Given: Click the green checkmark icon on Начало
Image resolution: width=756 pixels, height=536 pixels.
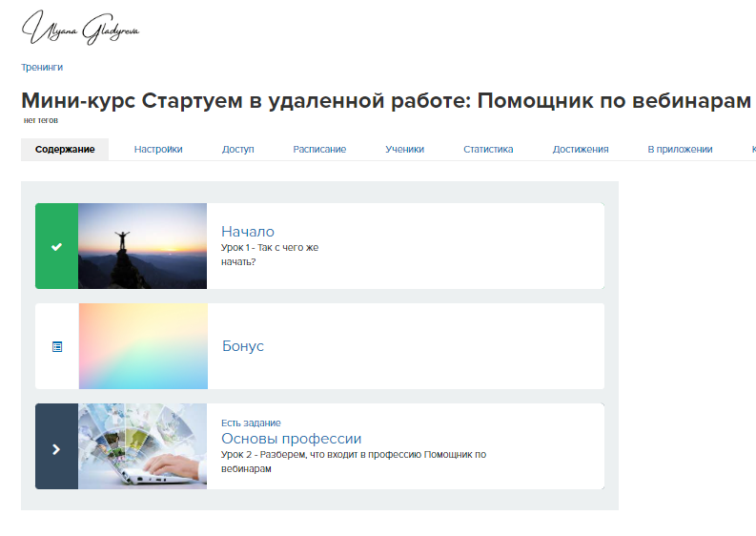Looking at the screenshot, I should (x=56, y=246).
